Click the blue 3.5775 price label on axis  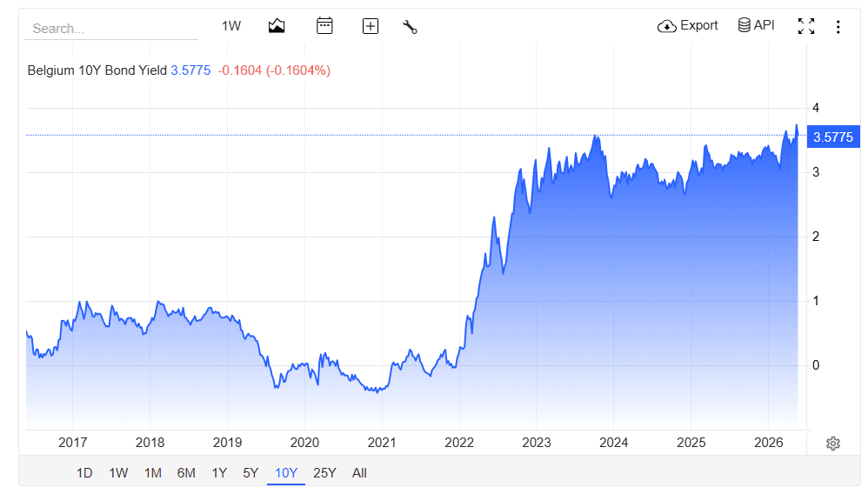(x=833, y=137)
